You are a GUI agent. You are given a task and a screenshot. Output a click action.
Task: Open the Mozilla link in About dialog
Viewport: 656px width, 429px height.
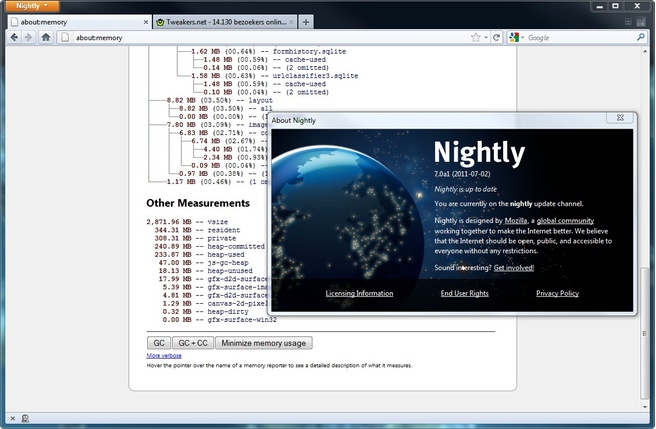(x=515, y=221)
